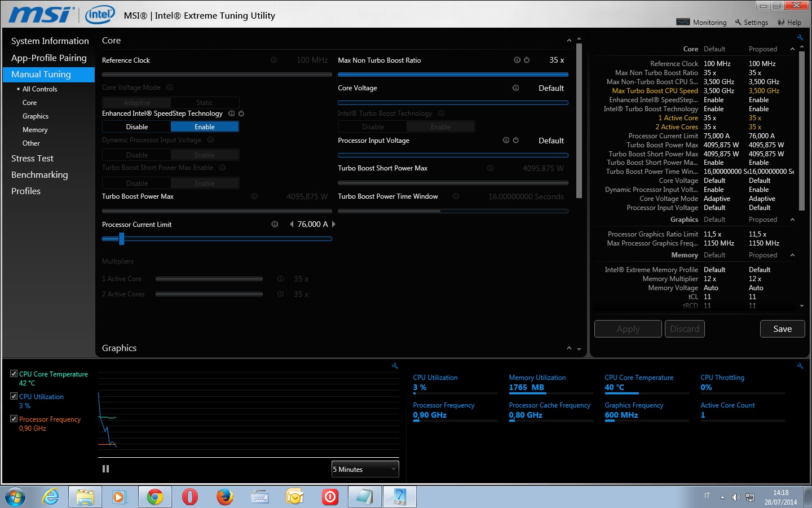The width and height of the screenshot is (812, 508).
Task: Show info for Processor Input Voltage
Action: point(506,141)
